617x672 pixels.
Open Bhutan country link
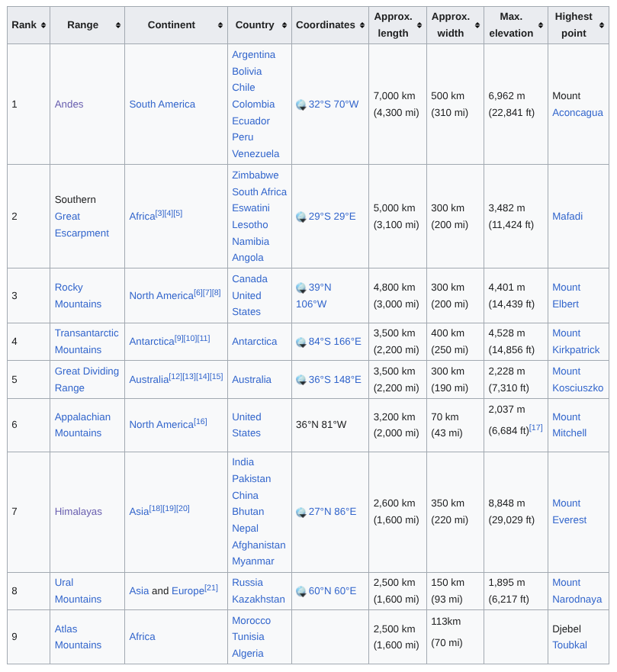248,512
